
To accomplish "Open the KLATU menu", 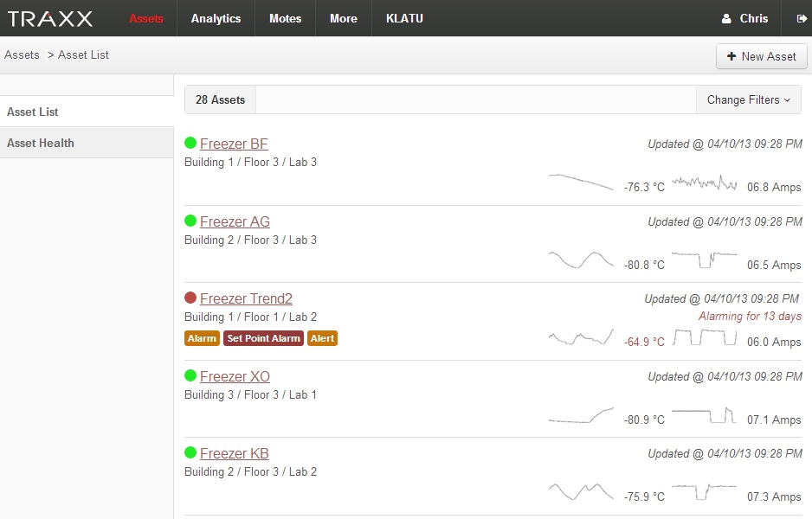I will (404, 19).
